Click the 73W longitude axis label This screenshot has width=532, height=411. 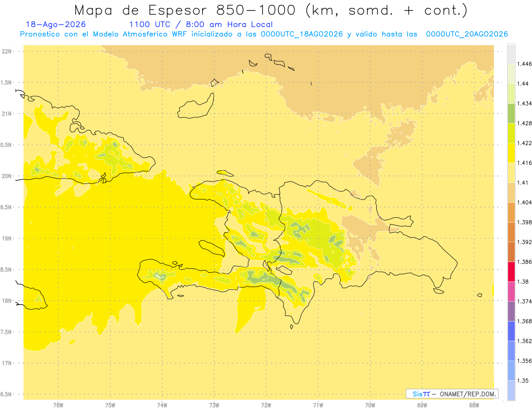214,405
